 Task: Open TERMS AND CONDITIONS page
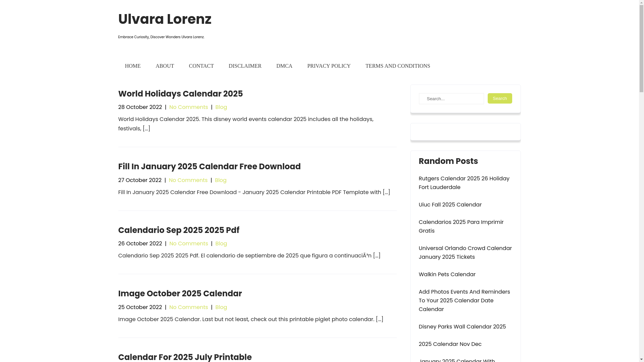tap(397, 66)
